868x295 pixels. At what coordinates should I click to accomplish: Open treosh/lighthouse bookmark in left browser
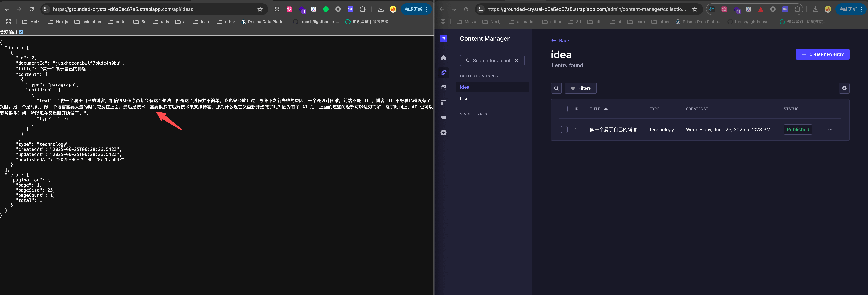click(x=316, y=22)
